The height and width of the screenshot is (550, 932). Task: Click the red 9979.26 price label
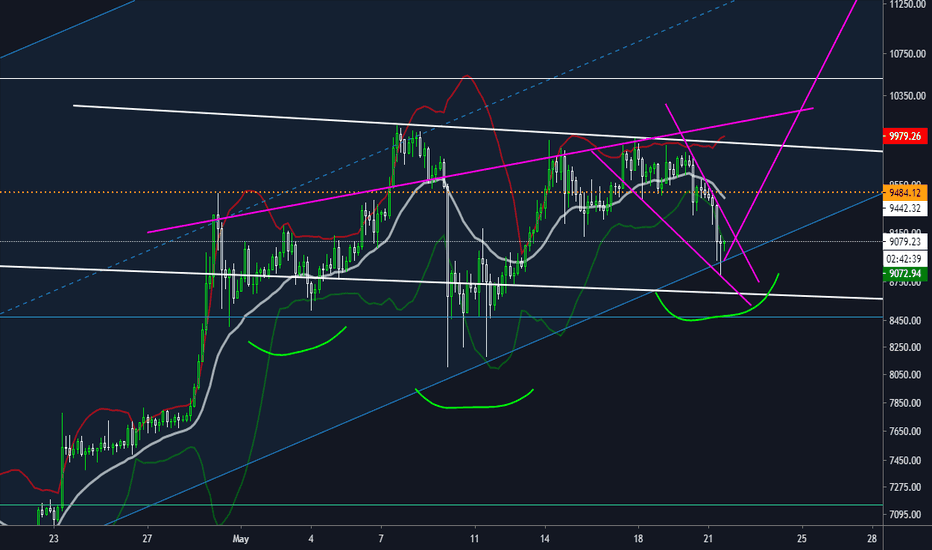tap(905, 136)
